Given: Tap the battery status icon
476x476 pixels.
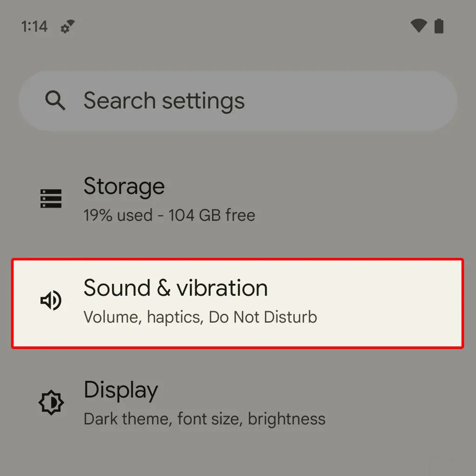Looking at the screenshot, I should coord(439,26).
